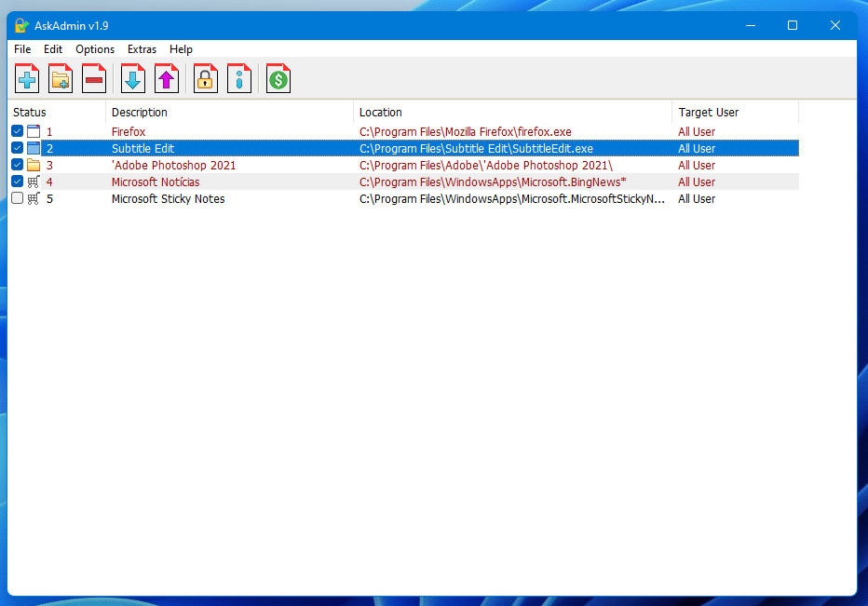868x606 pixels.
Task: Click the blue Info toolbar icon
Action: [239, 78]
